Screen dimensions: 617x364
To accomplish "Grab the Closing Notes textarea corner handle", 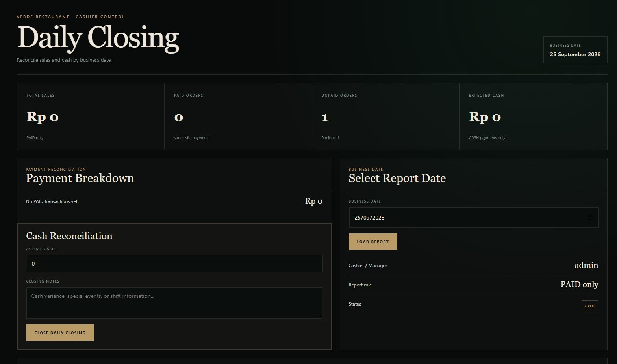I will pos(320,316).
